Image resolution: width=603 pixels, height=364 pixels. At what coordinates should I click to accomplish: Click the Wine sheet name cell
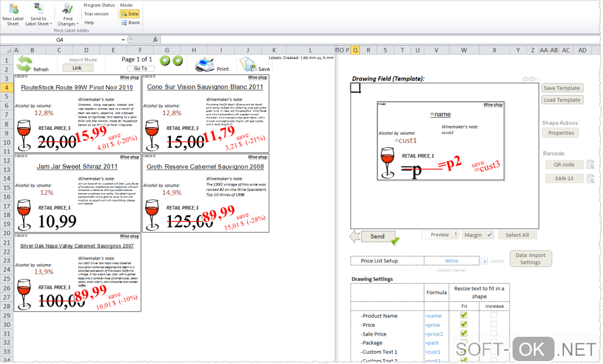[452, 261]
